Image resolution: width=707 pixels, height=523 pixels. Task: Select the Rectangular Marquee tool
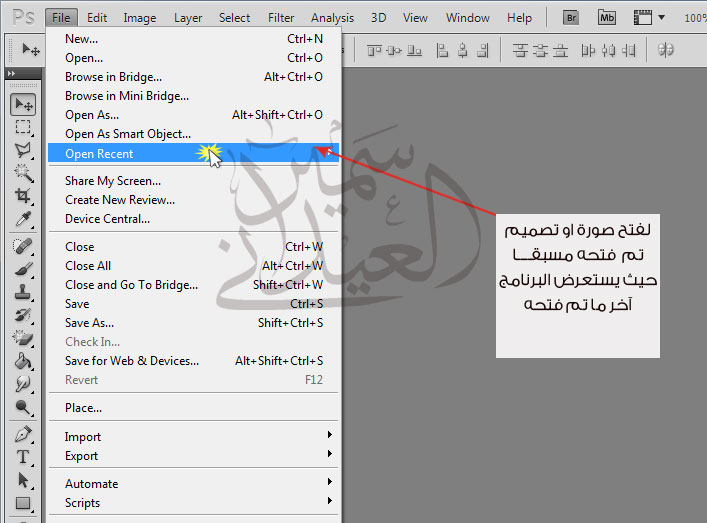click(23, 128)
